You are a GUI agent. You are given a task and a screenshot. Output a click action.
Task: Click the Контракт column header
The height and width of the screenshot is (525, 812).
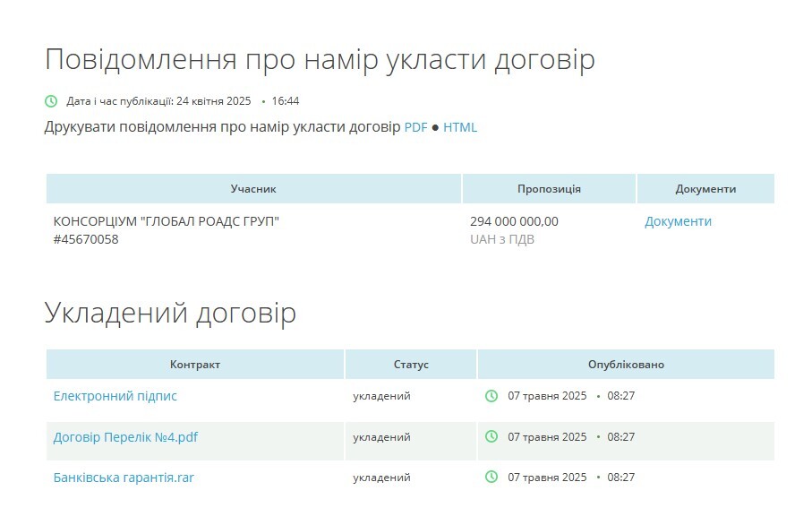[x=194, y=365]
